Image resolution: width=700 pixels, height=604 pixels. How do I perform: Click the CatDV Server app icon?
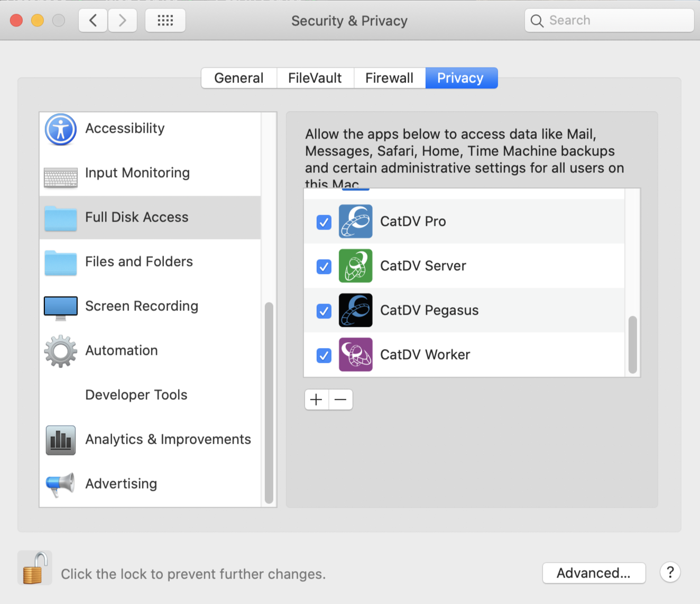pos(355,266)
